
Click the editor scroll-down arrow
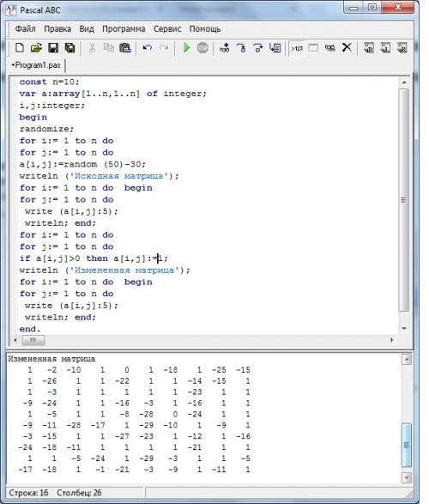404,329
